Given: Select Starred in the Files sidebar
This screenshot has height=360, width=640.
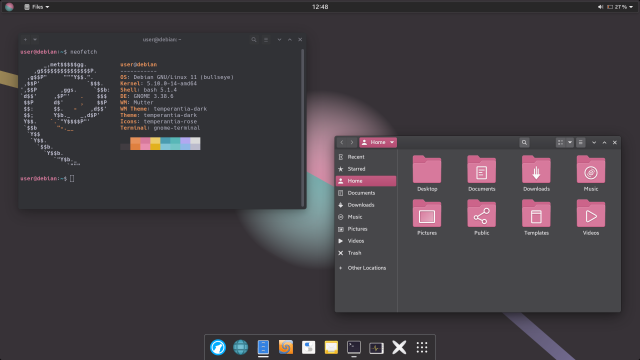Looking at the screenshot, I should pyautogui.click(x=366, y=169).
